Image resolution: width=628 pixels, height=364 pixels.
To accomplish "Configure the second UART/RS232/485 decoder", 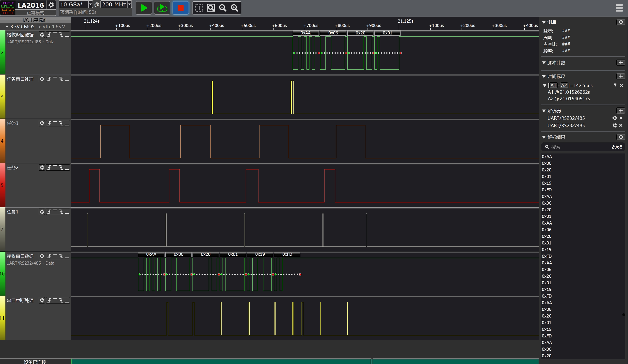I will point(614,125).
